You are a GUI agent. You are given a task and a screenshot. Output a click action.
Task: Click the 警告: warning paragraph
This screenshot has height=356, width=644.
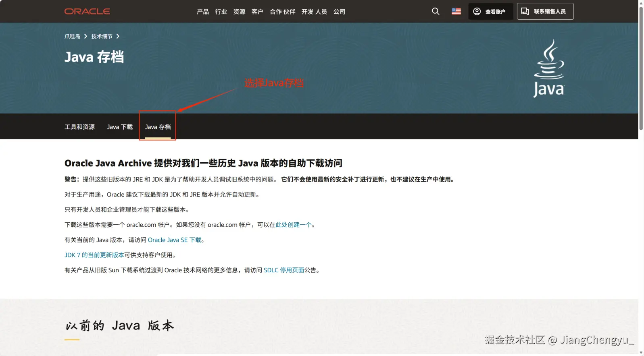261,180
